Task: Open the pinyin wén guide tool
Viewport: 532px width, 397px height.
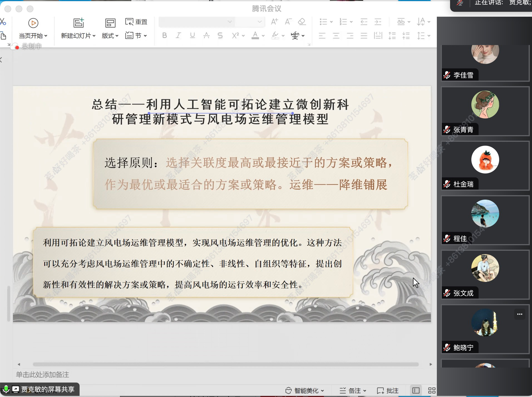Action: pos(295,36)
